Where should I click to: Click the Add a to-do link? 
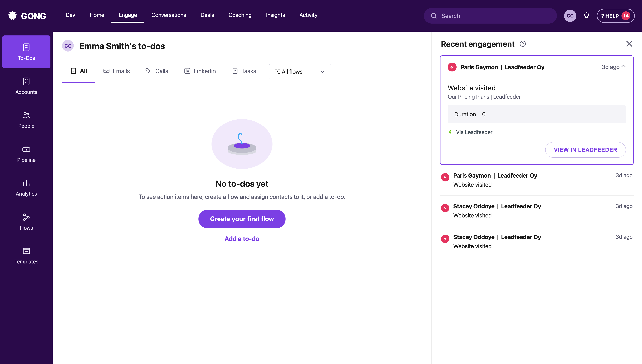[x=242, y=239]
